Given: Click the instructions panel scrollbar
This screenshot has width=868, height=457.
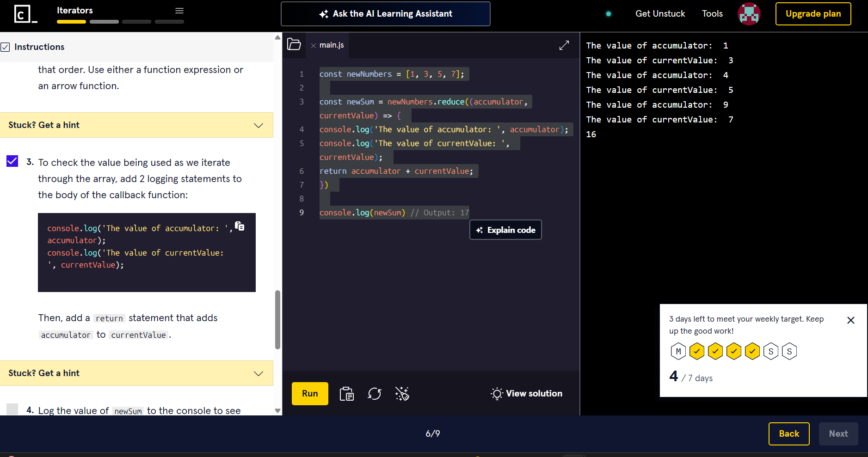Looking at the screenshot, I should 277,319.
